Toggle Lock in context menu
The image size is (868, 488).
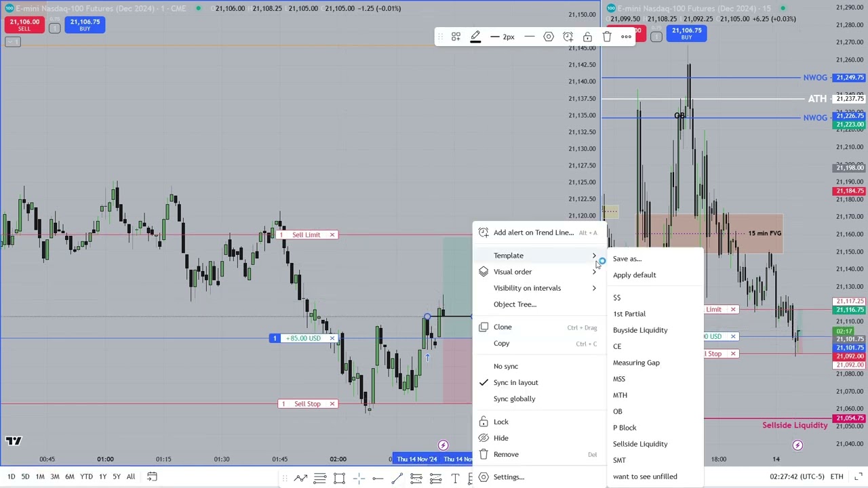point(539,422)
